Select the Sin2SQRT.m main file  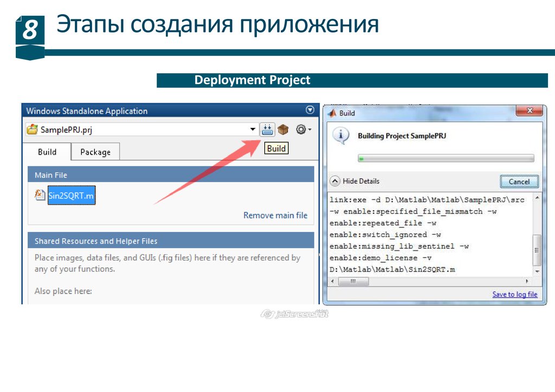[x=71, y=196]
